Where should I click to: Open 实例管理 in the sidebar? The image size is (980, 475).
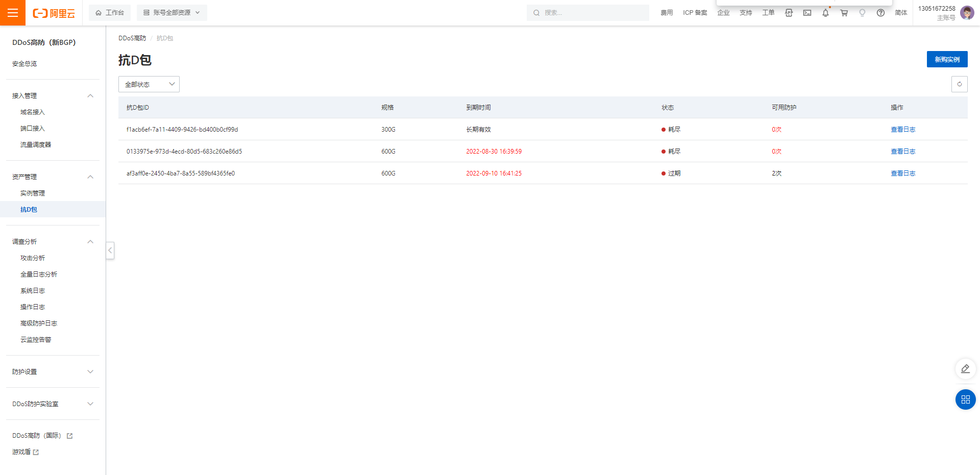point(33,193)
